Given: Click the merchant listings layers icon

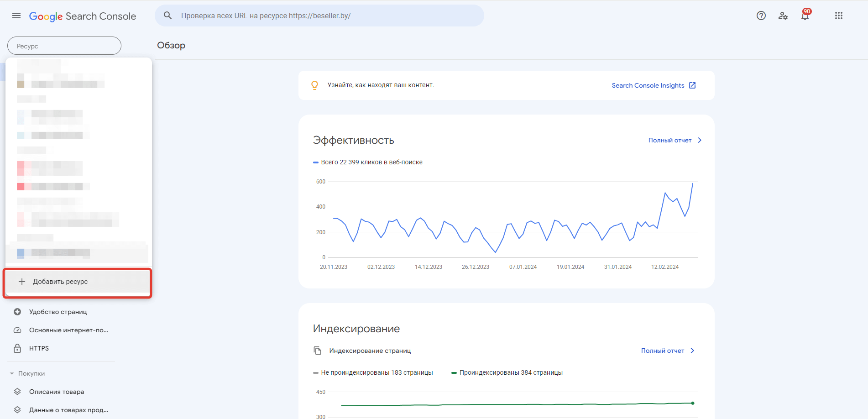Looking at the screenshot, I should 17,410.
